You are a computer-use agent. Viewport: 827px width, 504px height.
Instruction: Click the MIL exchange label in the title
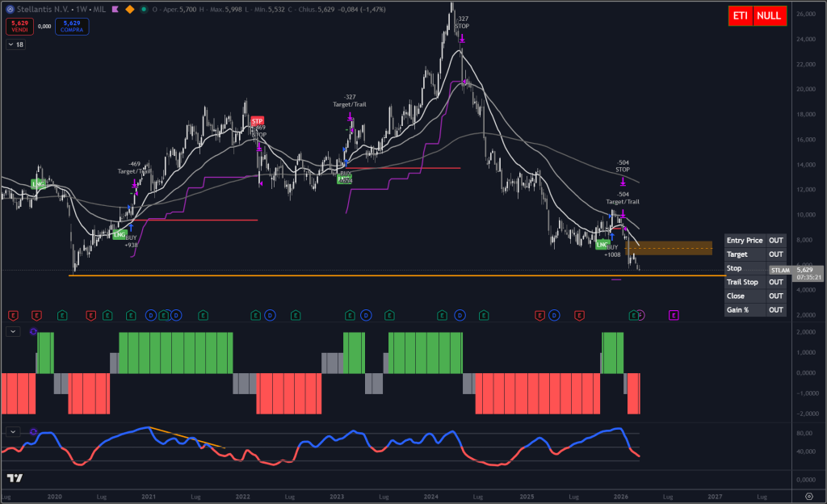(99, 10)
